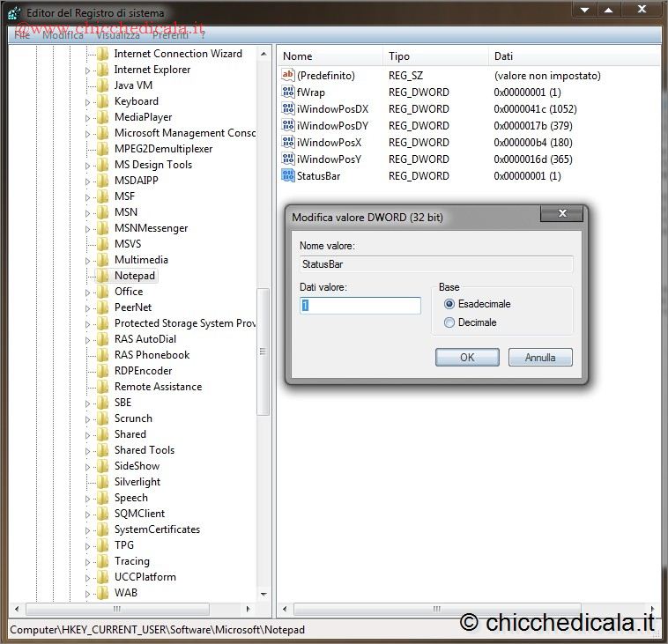Confirm the DWORD edit with OK
The height and width of the screenshot is (644, 668).
click(x=467, y=357)
